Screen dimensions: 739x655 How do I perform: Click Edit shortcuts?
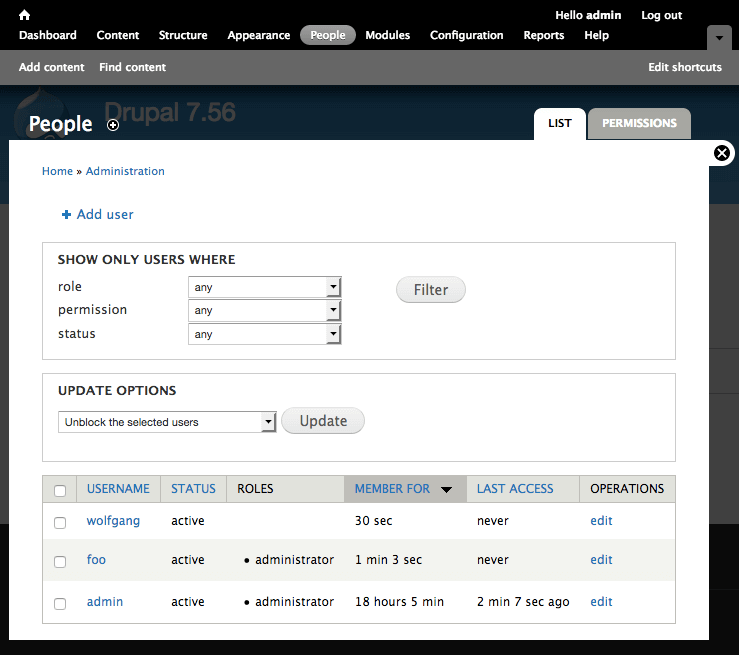(685, 67)
